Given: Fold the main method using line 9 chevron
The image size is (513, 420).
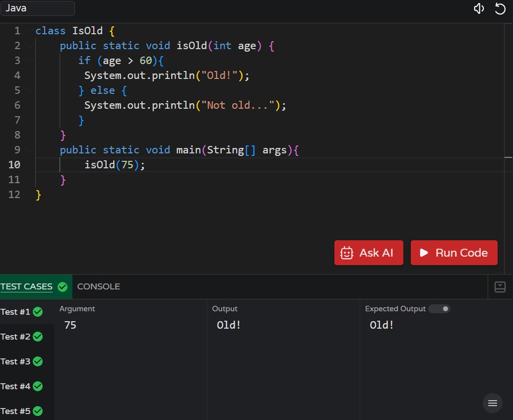Looking at the screenshot, I should pos(28,149).
